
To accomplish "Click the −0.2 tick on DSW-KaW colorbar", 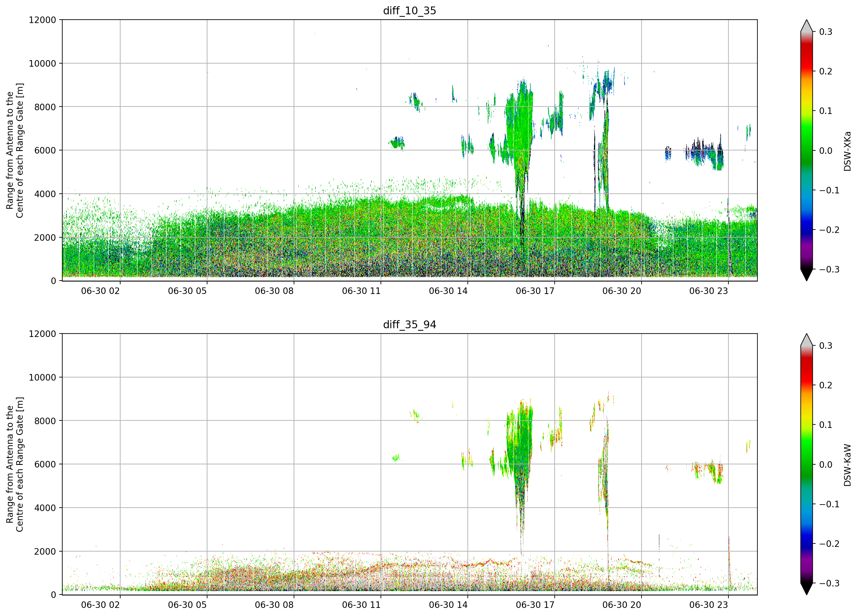I will click(x=829, y=544).
